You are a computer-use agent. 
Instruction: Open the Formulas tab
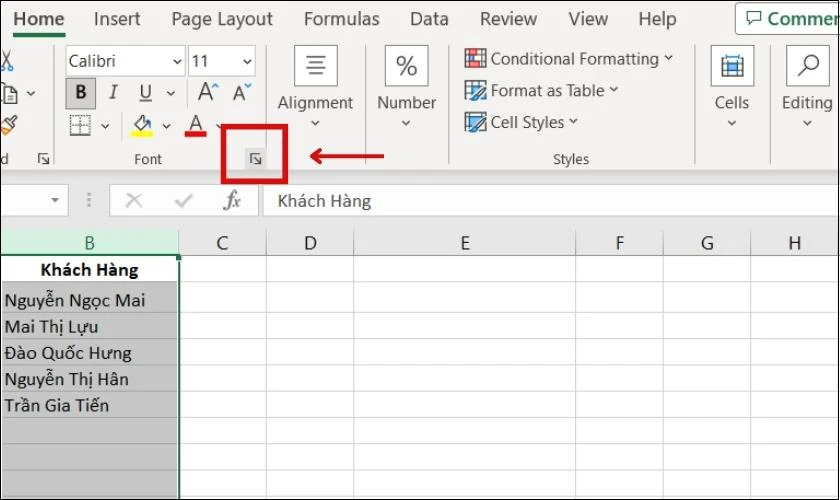(342, 19)
